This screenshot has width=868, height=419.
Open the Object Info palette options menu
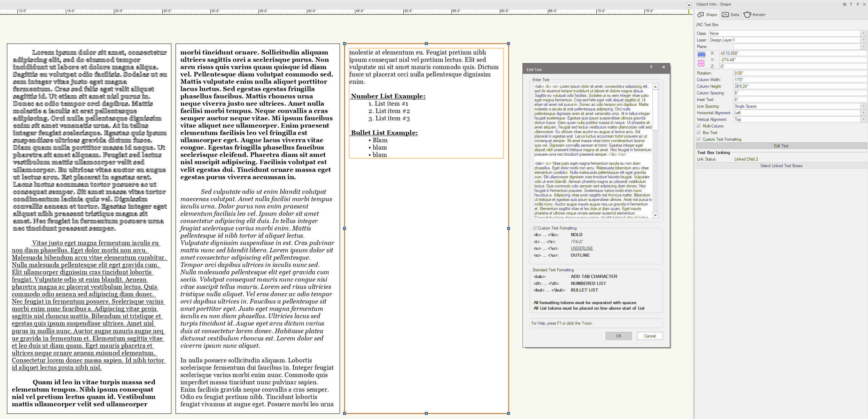pos(844,4)
